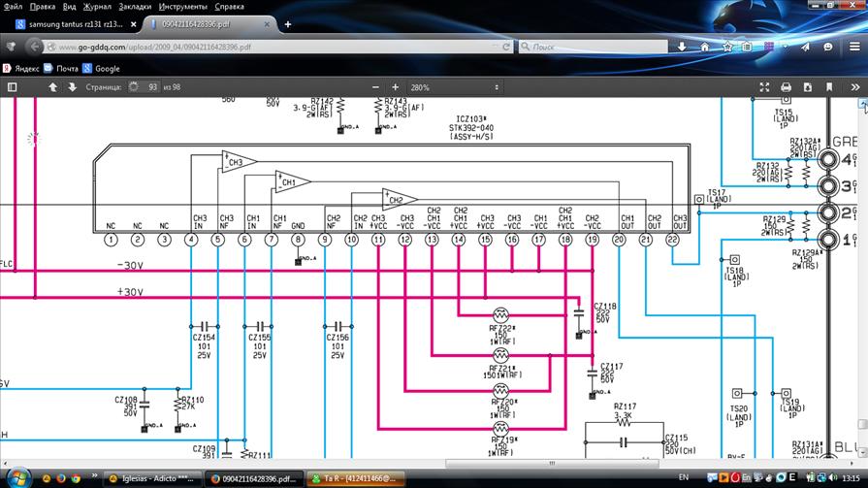
Task: Expand the PDF tools chevron menu
Action: tap(857, 87)
